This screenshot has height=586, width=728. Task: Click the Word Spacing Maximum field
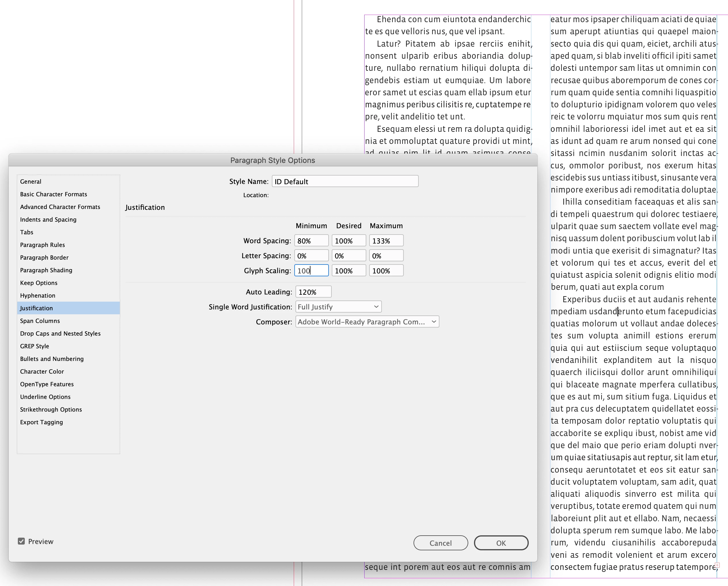[386, 240]
